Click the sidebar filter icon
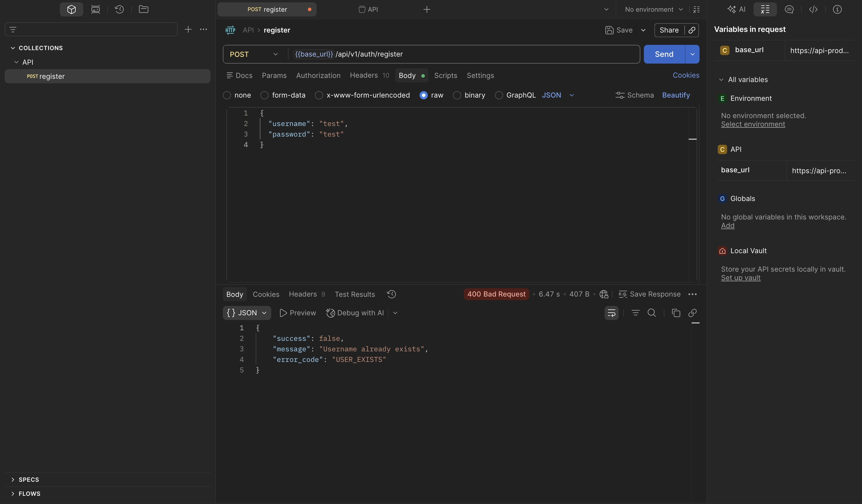This screenshot has height=504, width=862. tap(13, 29)
